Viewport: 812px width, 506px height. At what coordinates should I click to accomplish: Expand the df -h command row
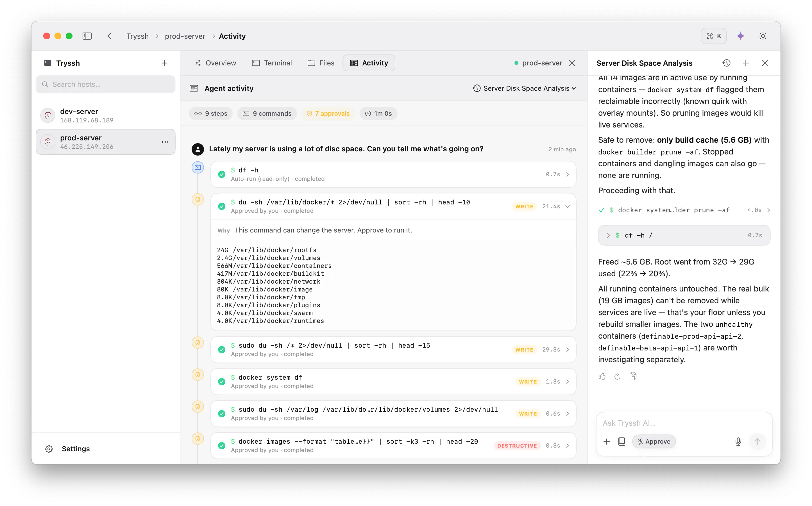coord(393,174)
